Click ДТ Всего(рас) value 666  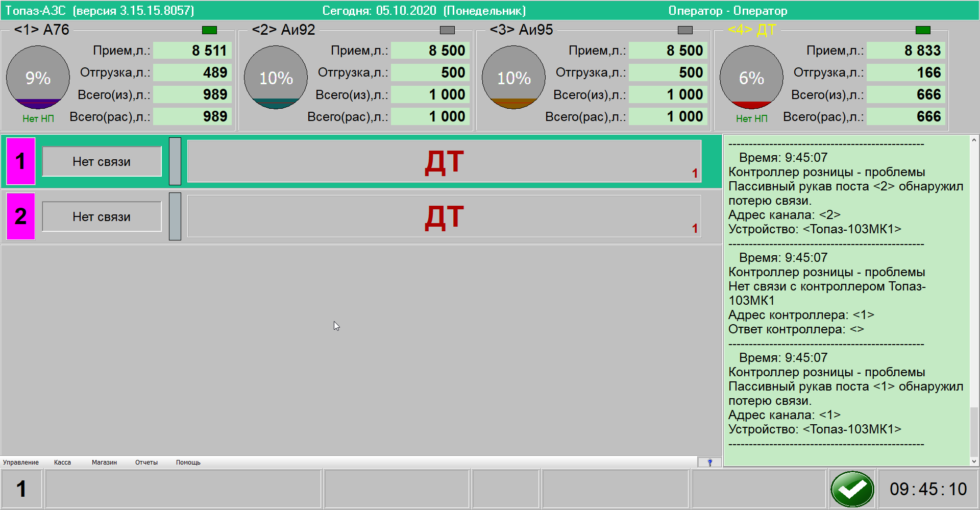[x=906, y=116]
